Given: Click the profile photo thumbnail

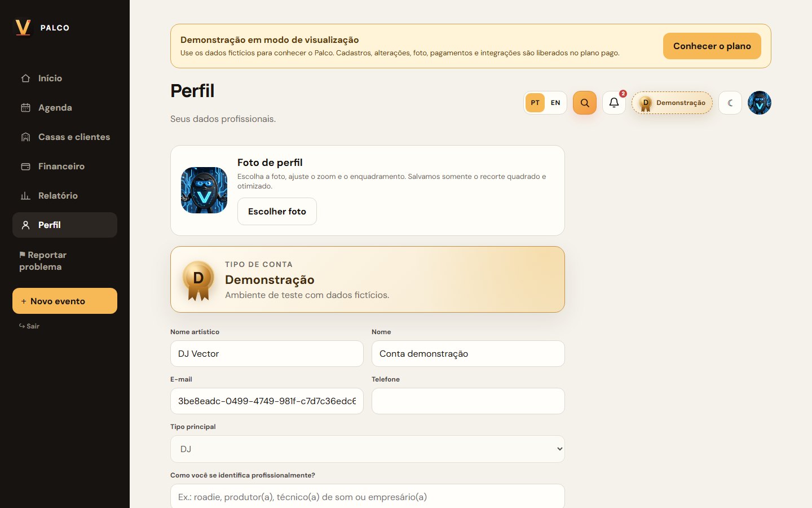Looking at the screenshot, I should pyautogui.click(x=204, y=190).
